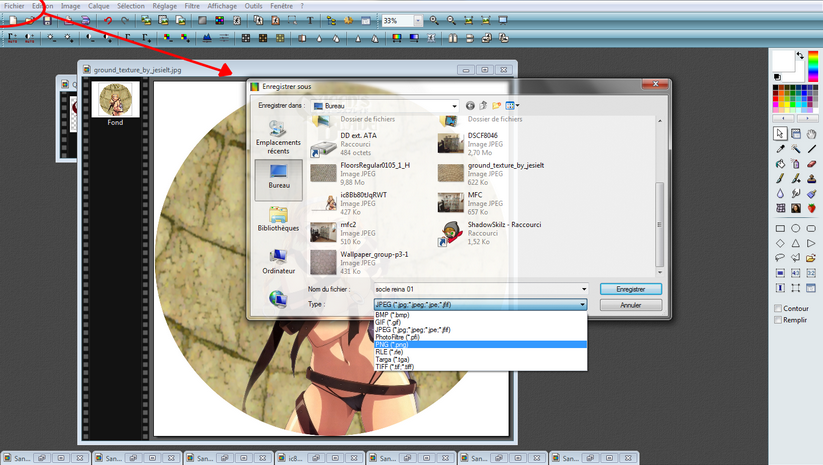This screenshot has height=465, width=823.
Task: Select the Clone stamp tool
Action: 811,178
